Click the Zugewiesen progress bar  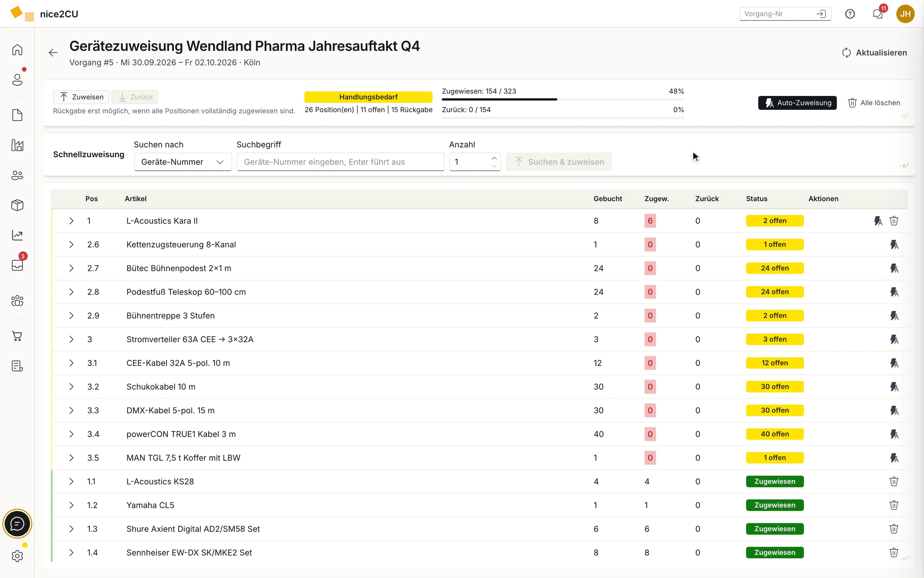(x=563, y=99)
